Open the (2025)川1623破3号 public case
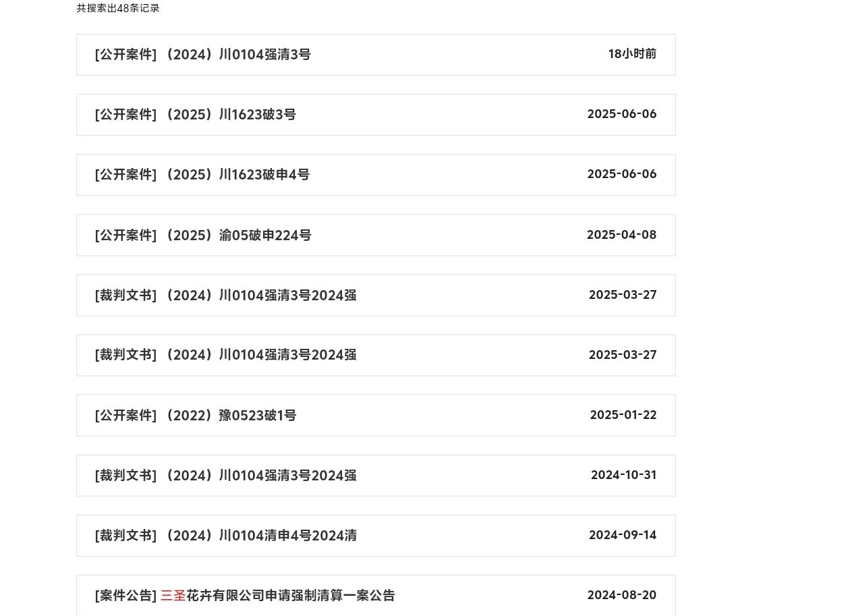Image resolution: width=850 pixels, height=616 pixels. pos(376,115)
